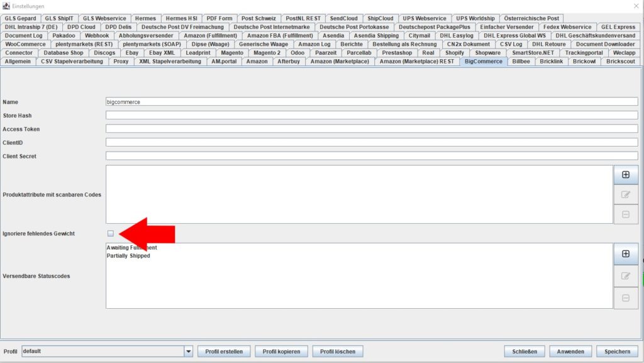
Task: Open the plentymarkets (REST) tab
Action: point(84,44)
